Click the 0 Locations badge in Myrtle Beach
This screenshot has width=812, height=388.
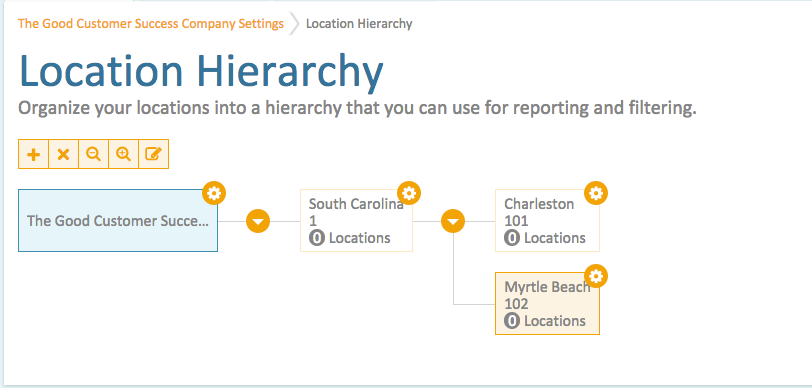pyautogui.click(x=512, y=321)
